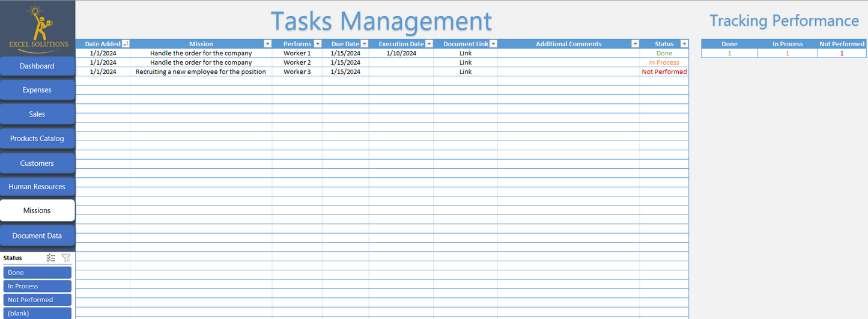Viewport: 868px width, 319px height.
Task: Toggle slicer multi-select icon
Action: [x=51, y=258]
